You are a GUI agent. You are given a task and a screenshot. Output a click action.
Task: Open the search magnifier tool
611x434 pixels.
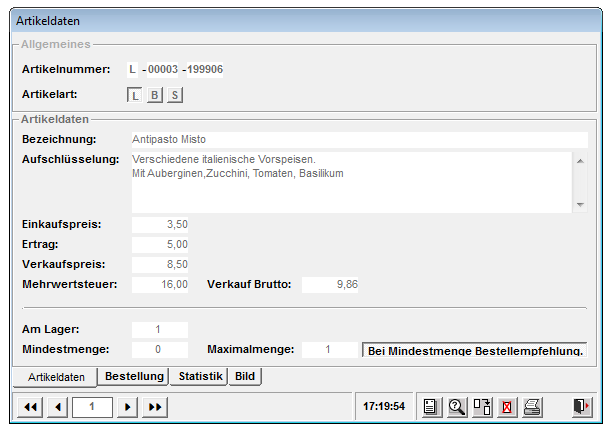click(x=456, y=407)
